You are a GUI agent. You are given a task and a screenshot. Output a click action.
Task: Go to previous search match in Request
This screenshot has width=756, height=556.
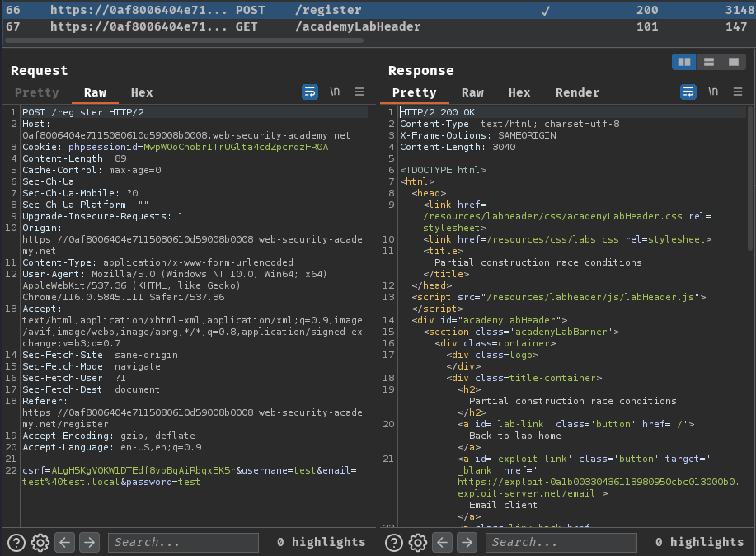point(64,543)
